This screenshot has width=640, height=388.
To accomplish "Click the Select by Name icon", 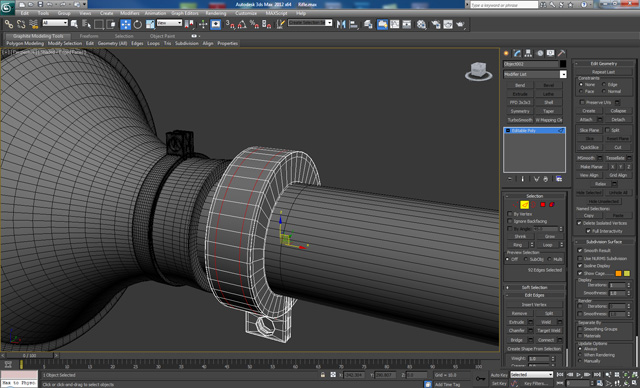I will [x=87, y=24].
